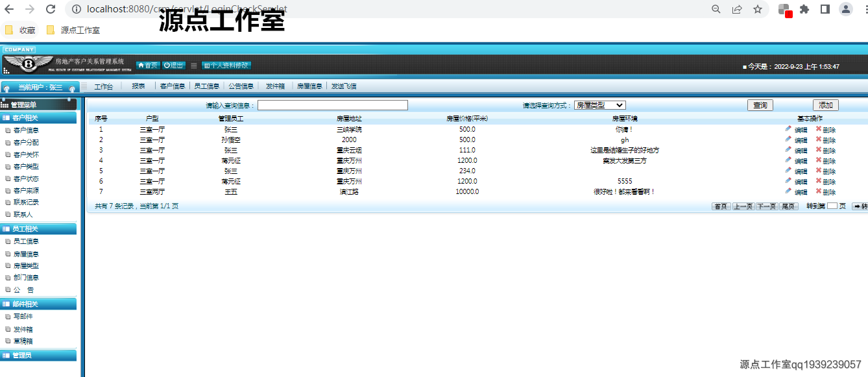This screenshot has width=868, height=377.
Task: Open 客户信息 in top navigation bar
Action: tap(173, 86)
